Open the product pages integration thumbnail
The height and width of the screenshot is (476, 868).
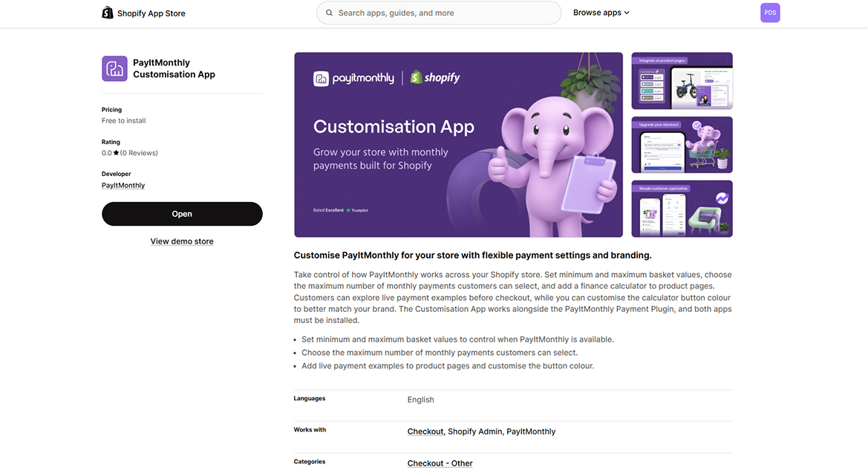point(682,81)
